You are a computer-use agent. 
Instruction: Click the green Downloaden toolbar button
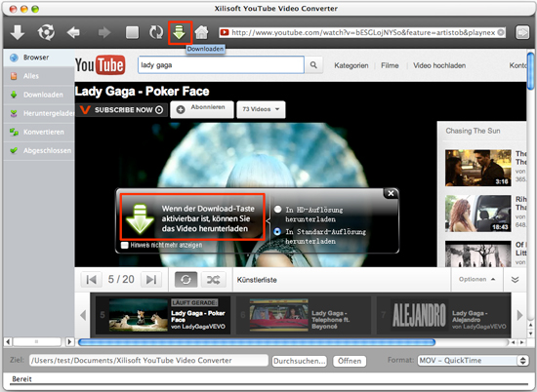pyautogui.click(x=179, y=33)
